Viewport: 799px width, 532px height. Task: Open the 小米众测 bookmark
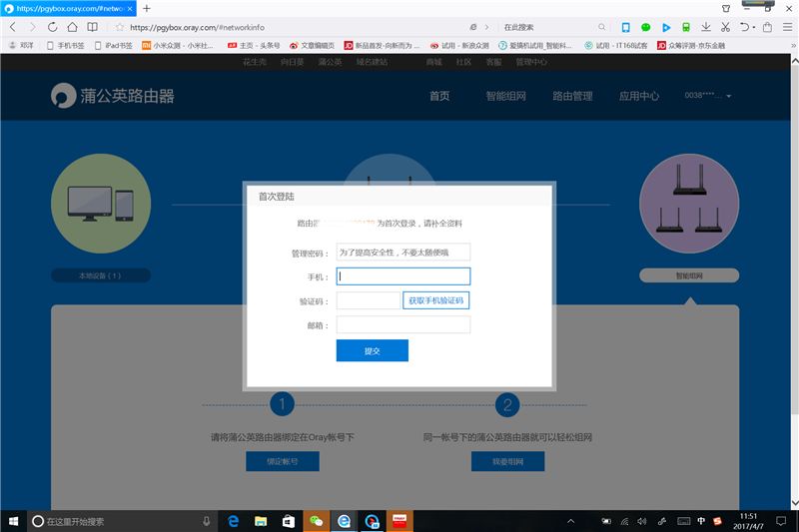(178, 45)
